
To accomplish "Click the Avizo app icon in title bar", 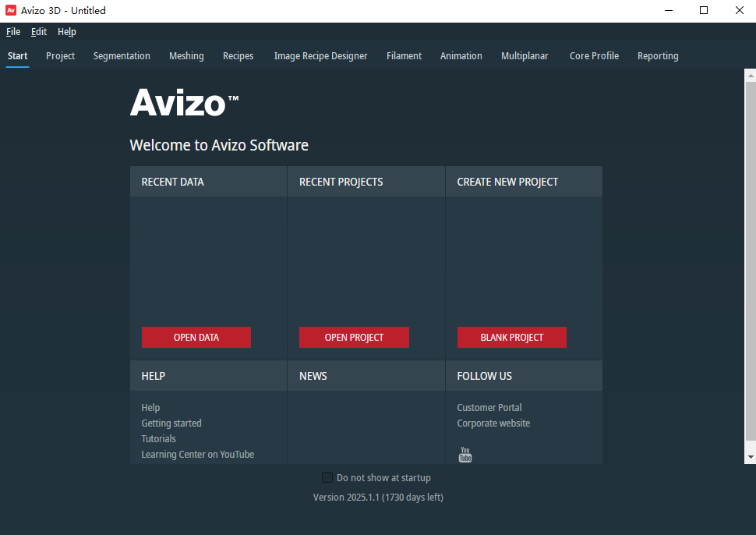I will point(11,10).
